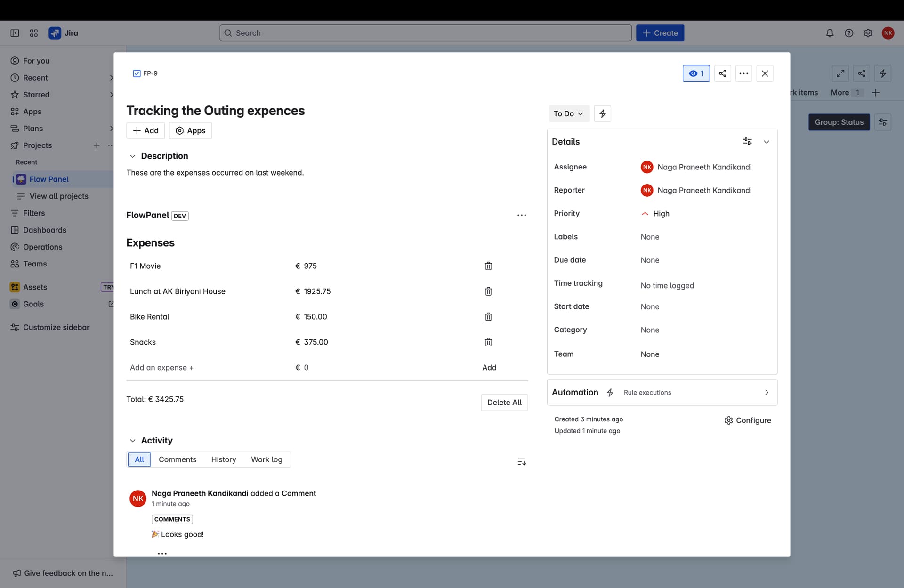Delete the F1 Movie expense row
This screenshot has height=588, width=904.
488,266
